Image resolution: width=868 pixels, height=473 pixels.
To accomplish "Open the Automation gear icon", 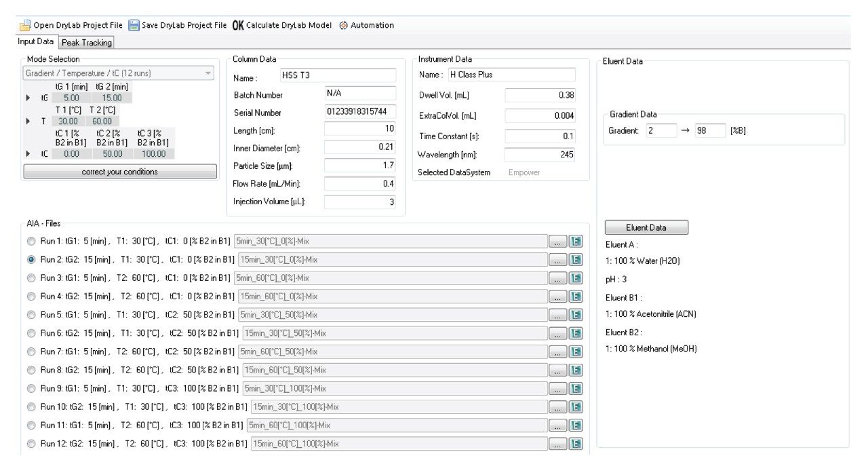I will pyautogui.click(x=343, y=25).
